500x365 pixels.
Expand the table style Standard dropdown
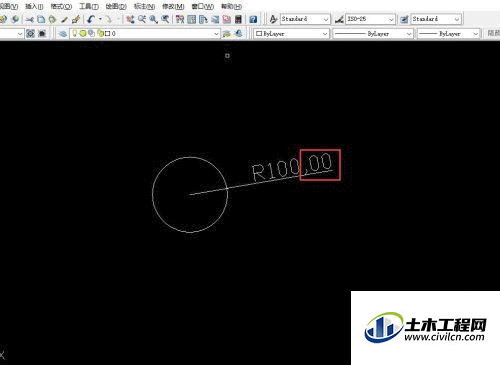[x=457, y=19]
